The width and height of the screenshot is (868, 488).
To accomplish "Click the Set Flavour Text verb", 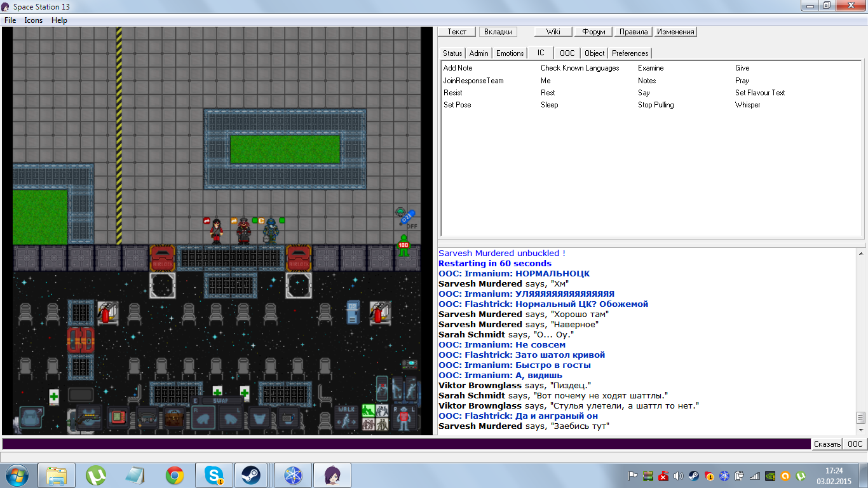I will [x=760, y=93].
